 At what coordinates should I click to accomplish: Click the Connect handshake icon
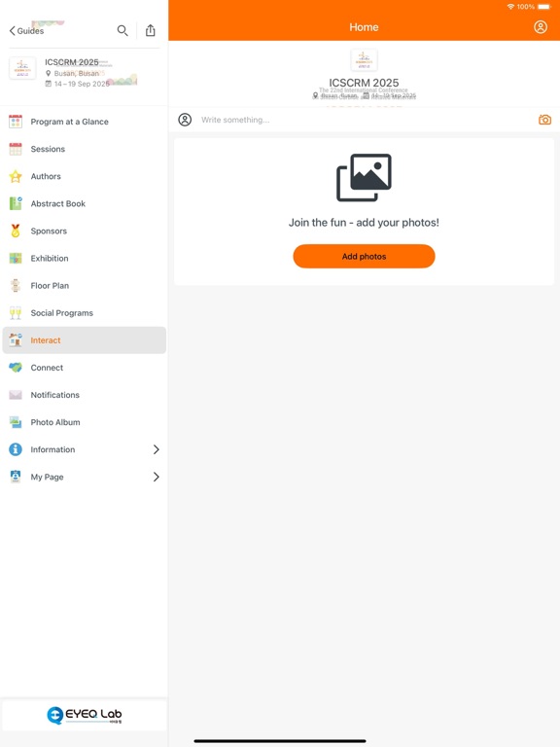(x=16, y=368)
